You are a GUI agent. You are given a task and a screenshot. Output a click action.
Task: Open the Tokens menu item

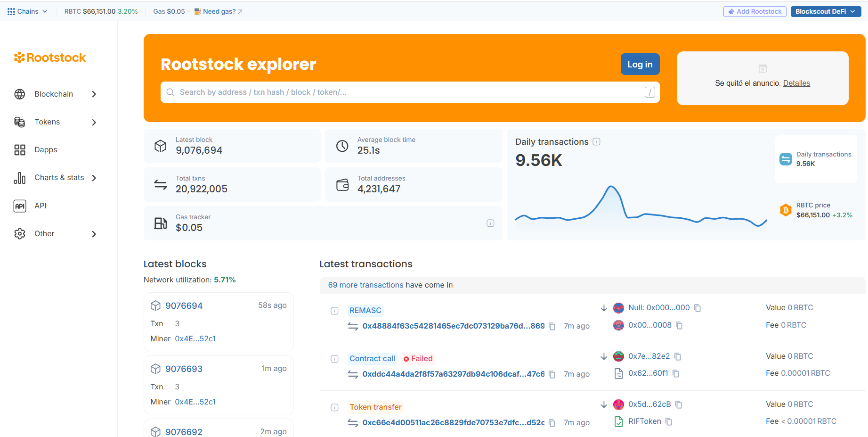pos(56,122)
